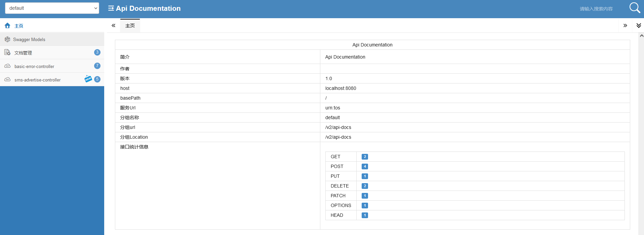The height and width of the screenshot is (235, 644).
Task: Click the HEAD method row label
Action: click(337, 215)
